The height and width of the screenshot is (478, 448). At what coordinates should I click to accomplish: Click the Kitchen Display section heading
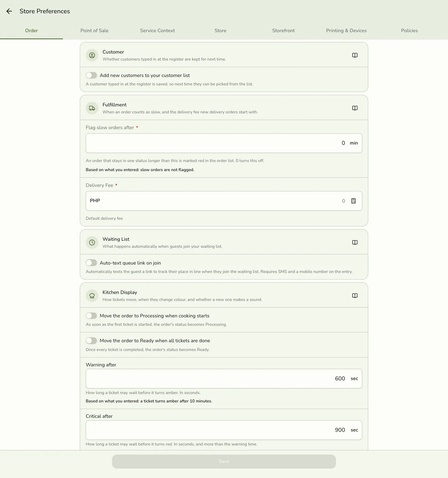pos(120,292)
